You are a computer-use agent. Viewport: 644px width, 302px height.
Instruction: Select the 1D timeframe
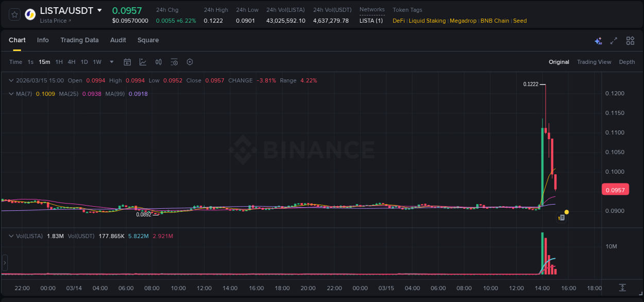[84, 62]
